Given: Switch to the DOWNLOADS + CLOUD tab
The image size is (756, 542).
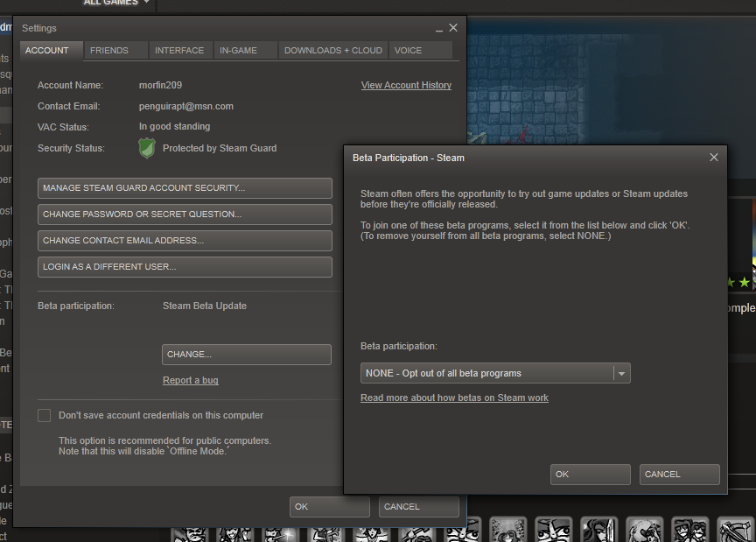Looking at the screenshot, I should [332, 50].
